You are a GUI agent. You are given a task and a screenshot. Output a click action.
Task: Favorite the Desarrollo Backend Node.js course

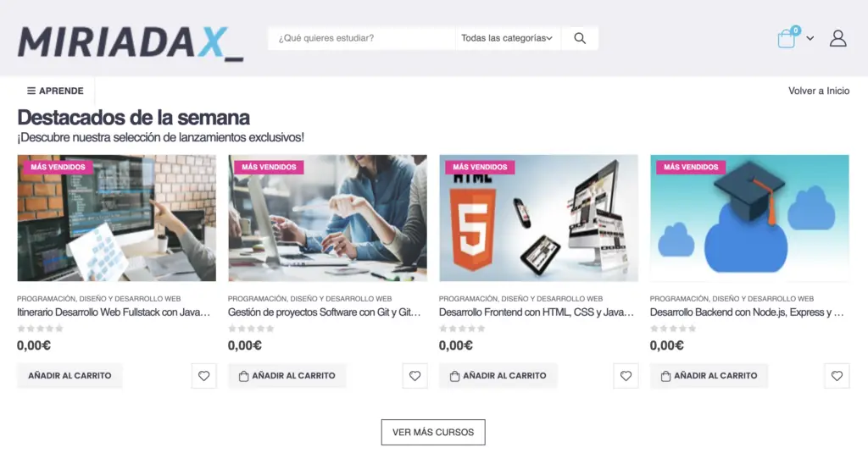[x=837, y=376]
